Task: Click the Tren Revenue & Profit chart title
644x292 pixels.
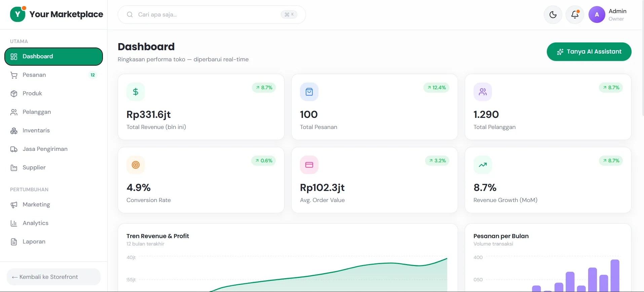Action: point(158,236)
